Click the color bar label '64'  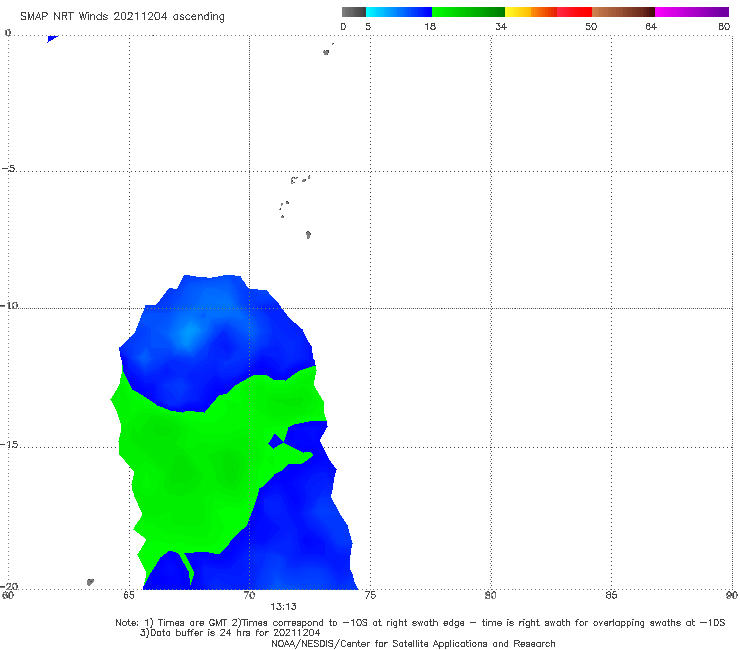point(651,26)
